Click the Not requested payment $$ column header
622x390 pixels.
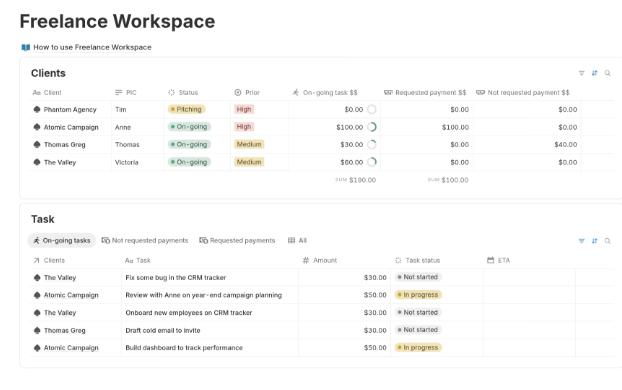(522, 92)
